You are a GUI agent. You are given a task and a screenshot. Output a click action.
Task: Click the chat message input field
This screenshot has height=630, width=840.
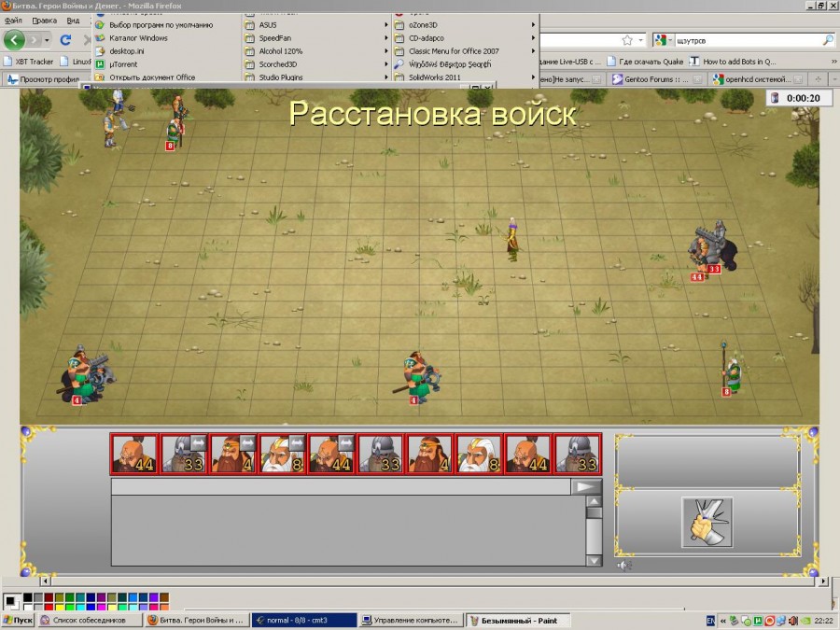(341, 486)
